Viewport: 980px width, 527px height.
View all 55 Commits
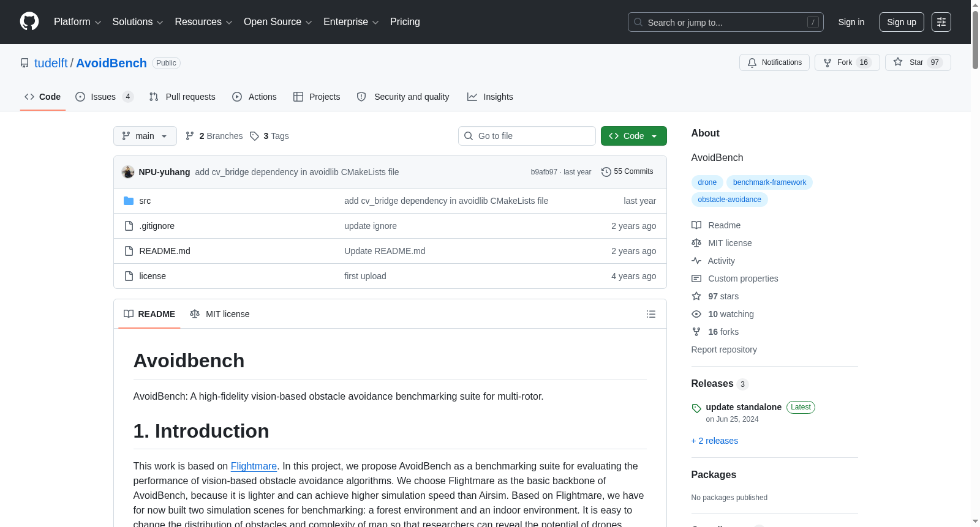coord(627,172)
